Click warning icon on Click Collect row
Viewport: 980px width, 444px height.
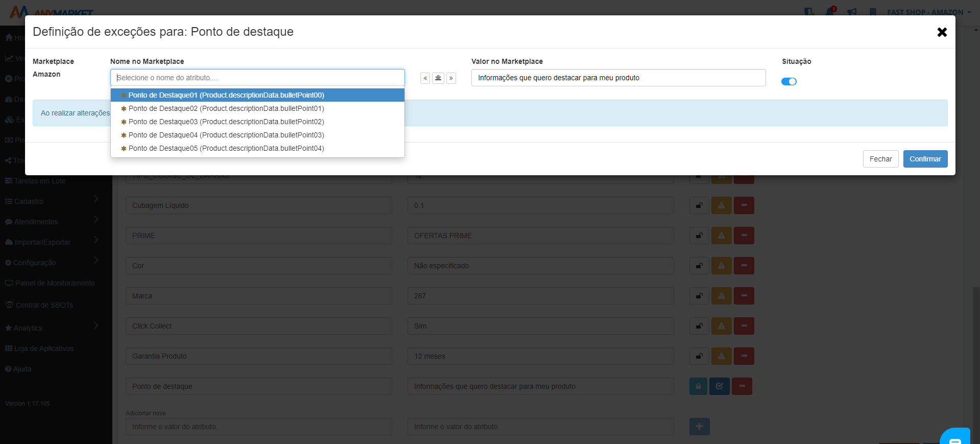(722, 326)
